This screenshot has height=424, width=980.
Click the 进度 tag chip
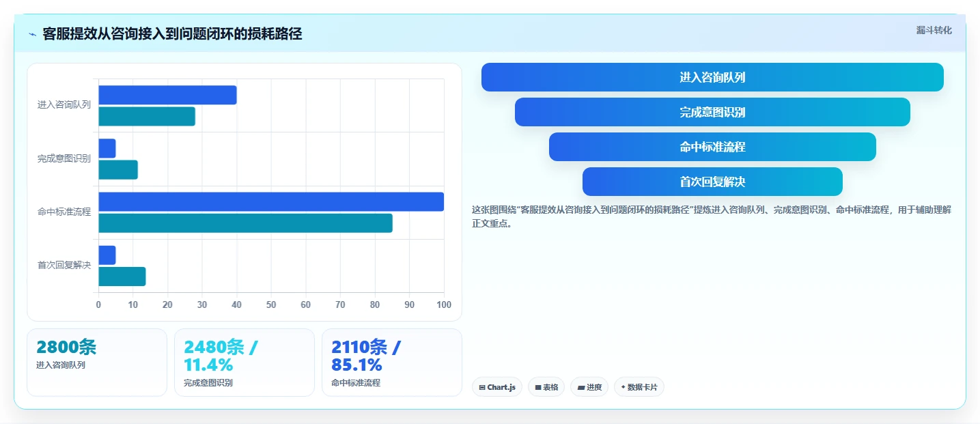(589, 387)
